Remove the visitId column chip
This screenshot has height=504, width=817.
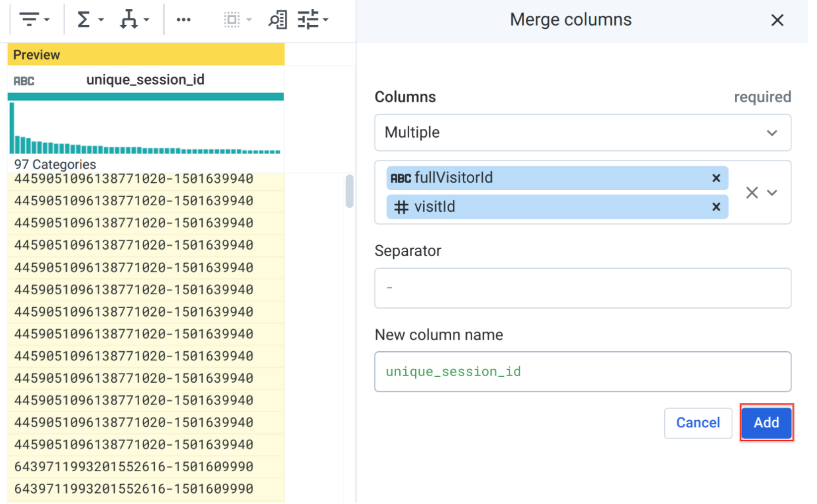(x=717, y=206)
